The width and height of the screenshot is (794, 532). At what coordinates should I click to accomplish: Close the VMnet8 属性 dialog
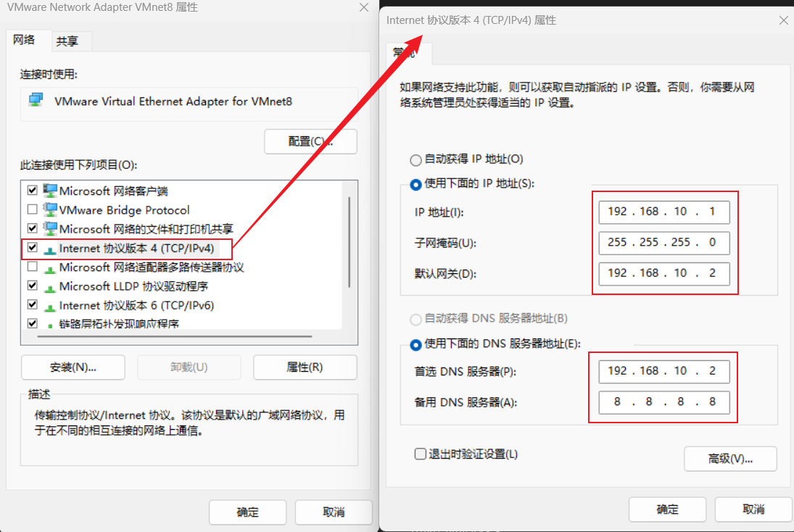(363, 7)
